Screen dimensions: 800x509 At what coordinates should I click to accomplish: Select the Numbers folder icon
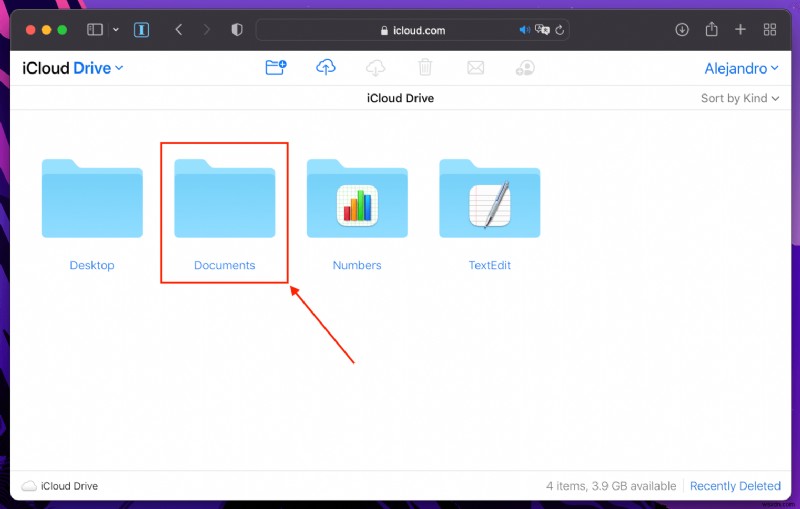[357, 198]
